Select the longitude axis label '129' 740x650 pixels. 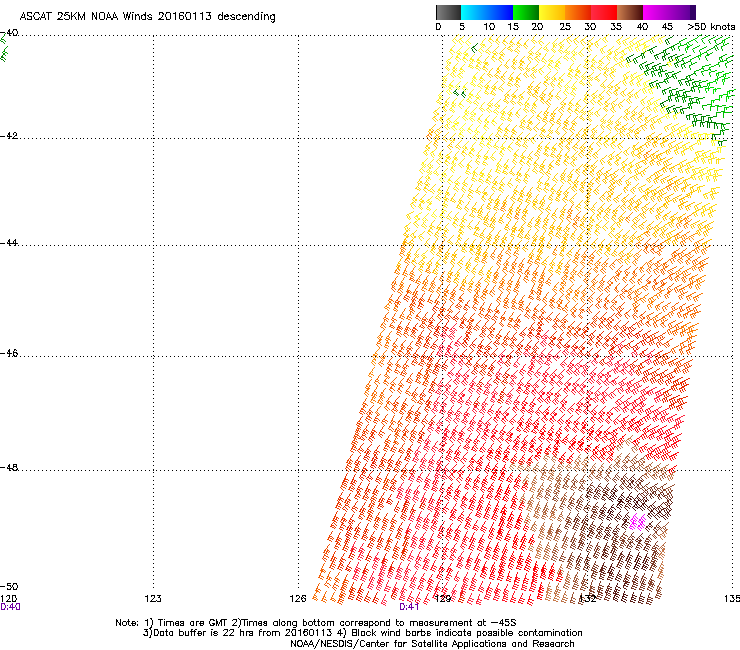[x=443, y=599]
